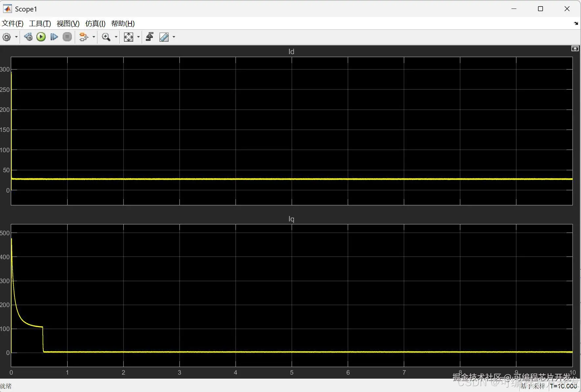
Task: Close the Scope1 window
Action: coord(567,9)
